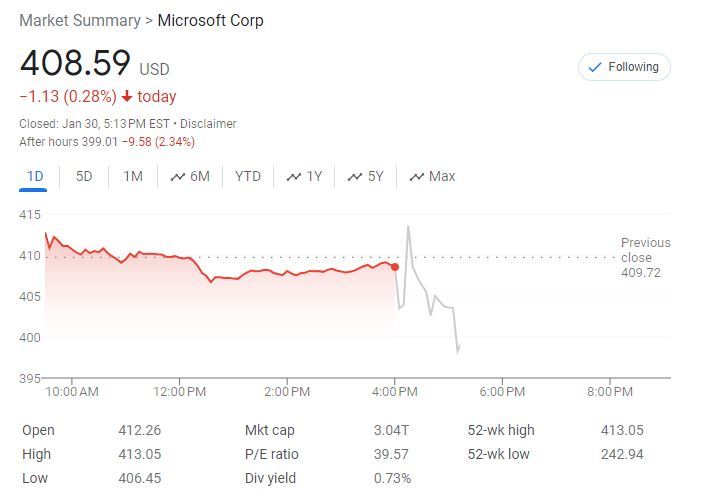Click the checkmark icon in Following button
The width and height of the screenshot is (710, 496).
(596, 67)
